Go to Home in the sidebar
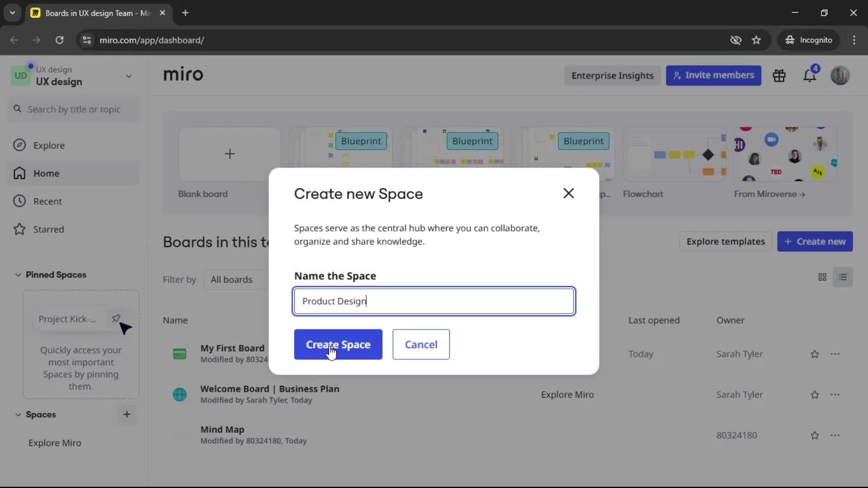 (x=74, y=174)
